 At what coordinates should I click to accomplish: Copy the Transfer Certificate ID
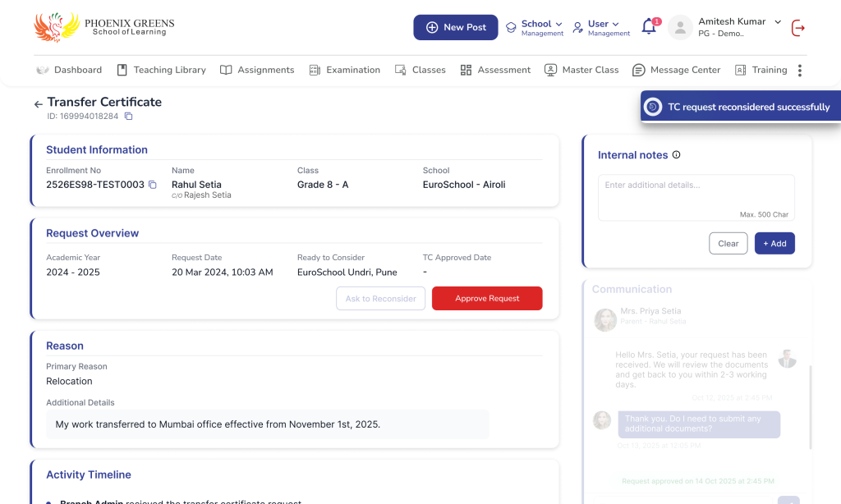[128, 117]
